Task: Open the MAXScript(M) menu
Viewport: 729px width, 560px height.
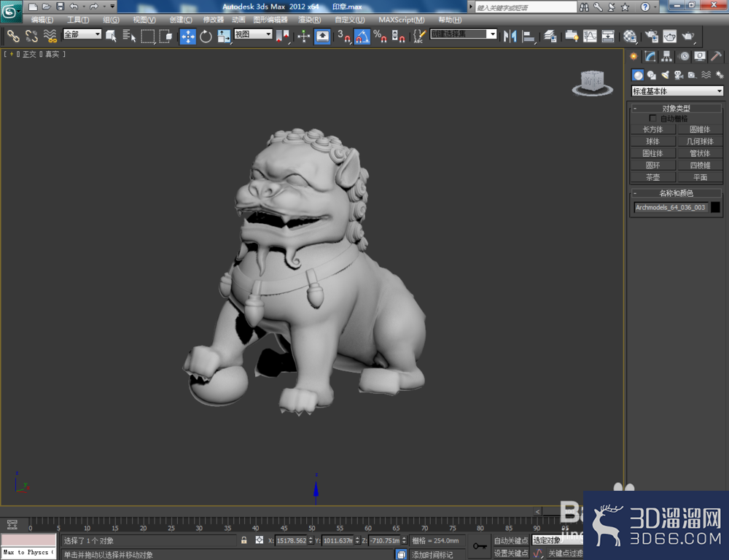Action: point(401,20)
